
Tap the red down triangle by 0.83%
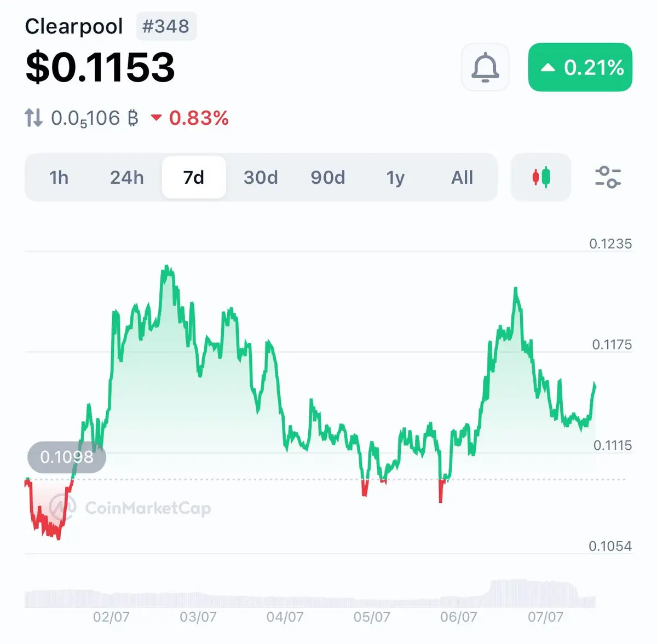click(x=157, y=117)
